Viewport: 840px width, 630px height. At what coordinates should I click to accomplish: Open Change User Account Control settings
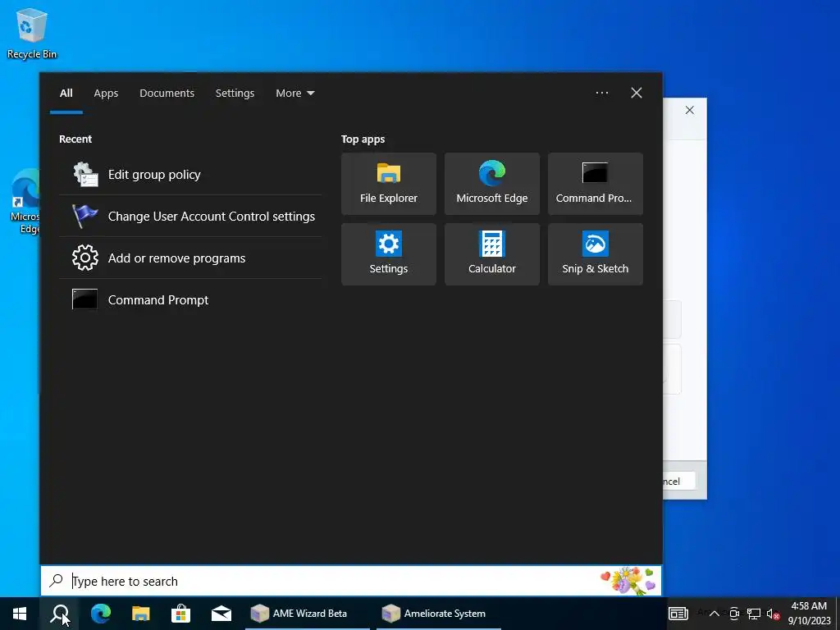click(190, 216)
